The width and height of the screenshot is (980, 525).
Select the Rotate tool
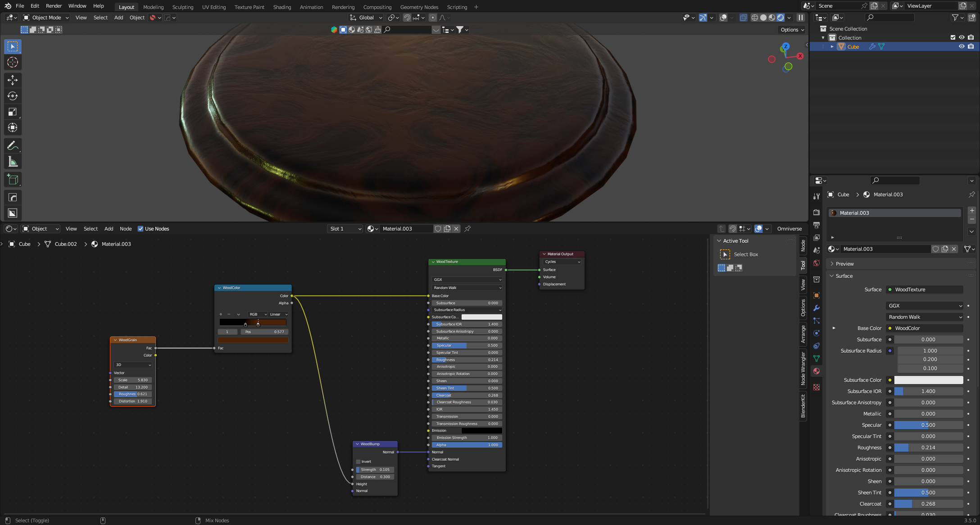[x=13, y=96]
